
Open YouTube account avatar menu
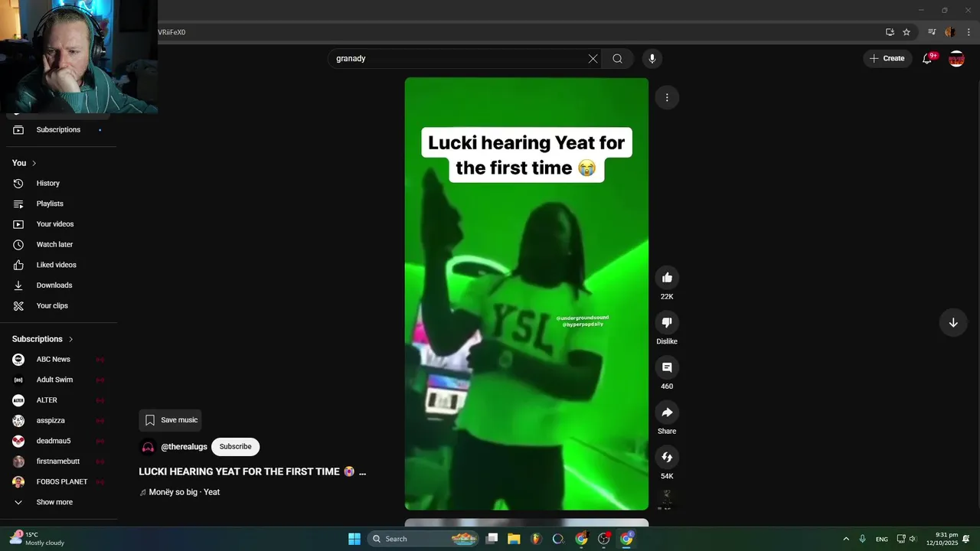tap(956, 58)
